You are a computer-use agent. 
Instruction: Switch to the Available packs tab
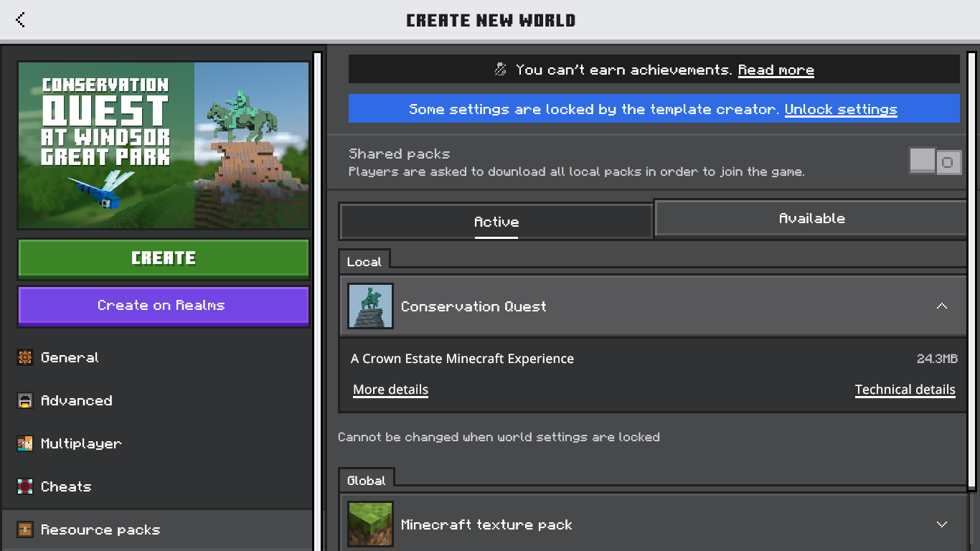pyautogui.click(x=811, y=218)
